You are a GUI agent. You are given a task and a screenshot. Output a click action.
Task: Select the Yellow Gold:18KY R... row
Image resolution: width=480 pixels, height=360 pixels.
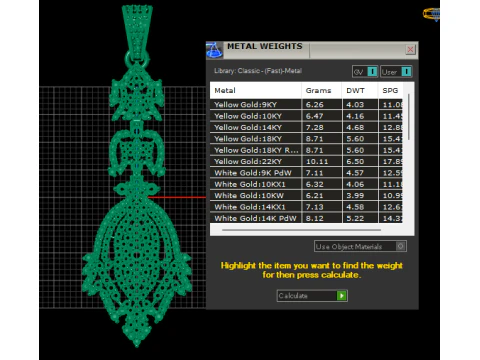coord(306,150)
